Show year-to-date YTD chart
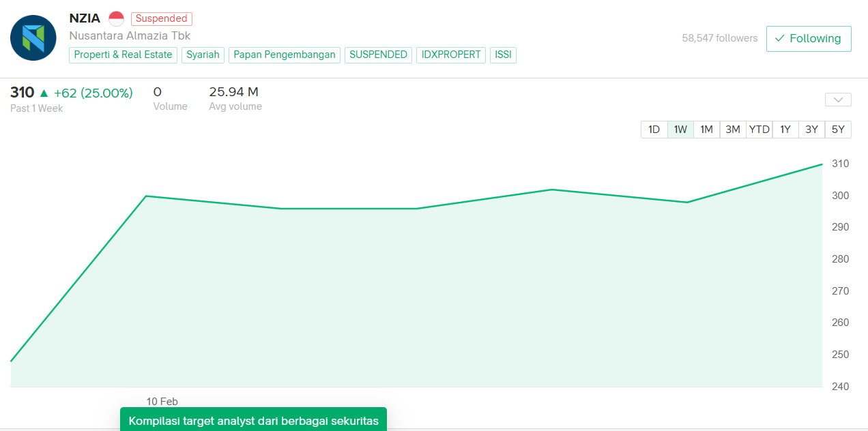 [759, 130]
